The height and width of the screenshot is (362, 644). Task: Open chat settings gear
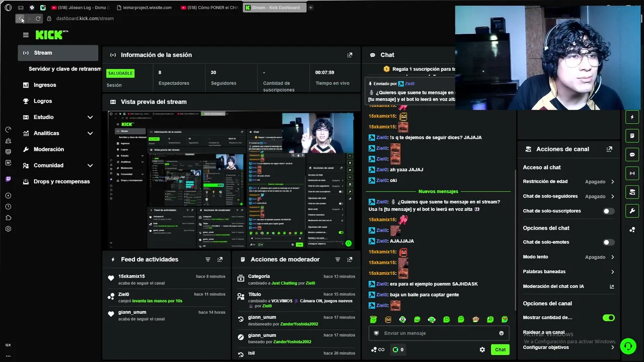point(482,349)
